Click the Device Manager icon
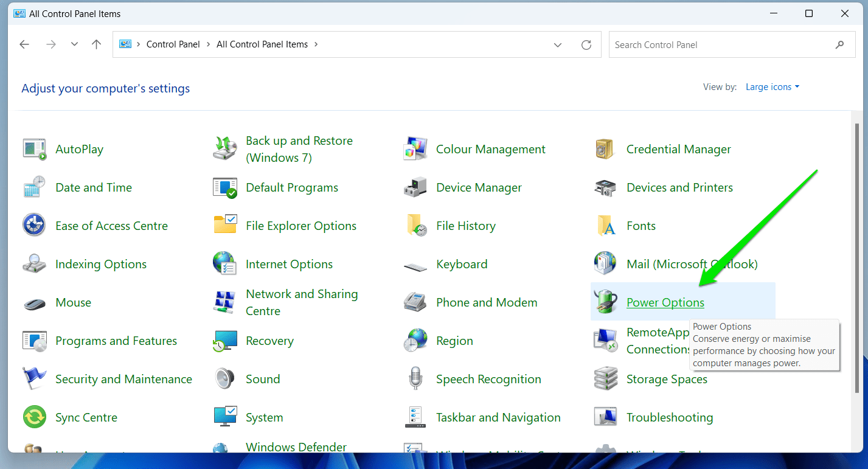 415,187
